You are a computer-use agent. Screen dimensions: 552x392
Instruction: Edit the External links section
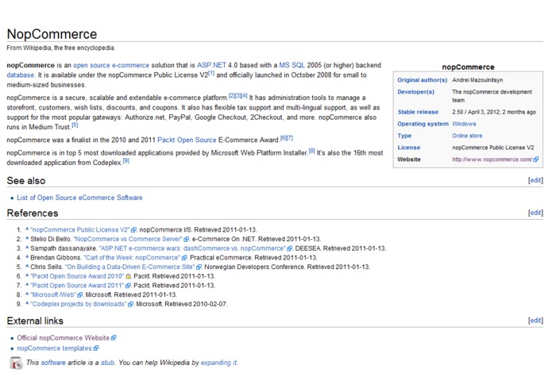535,321
